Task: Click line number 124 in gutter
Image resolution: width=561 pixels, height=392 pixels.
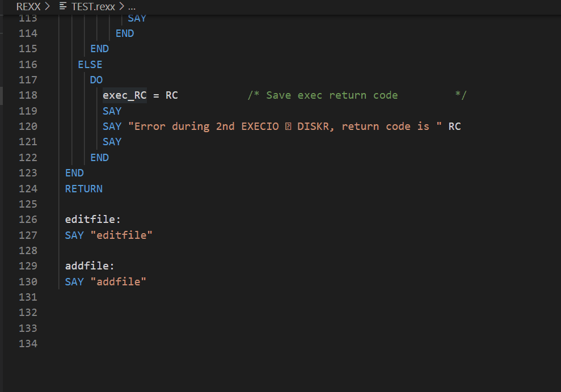Action: tap(28, 189)
